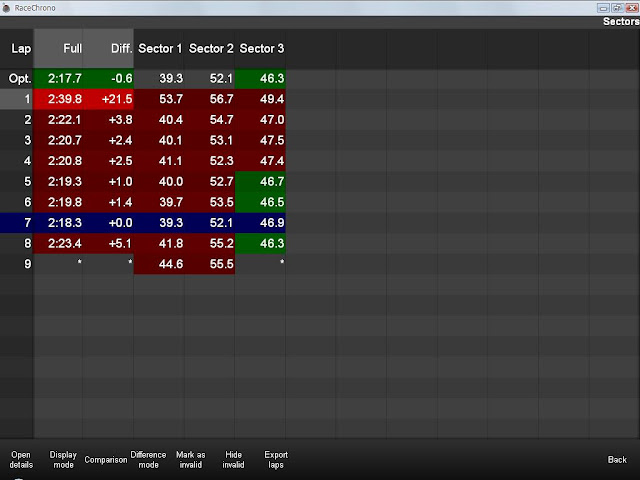This screenshot has height=480, width=640.
Task: Click the +0.0 difference cell
Action: point(109,222)
